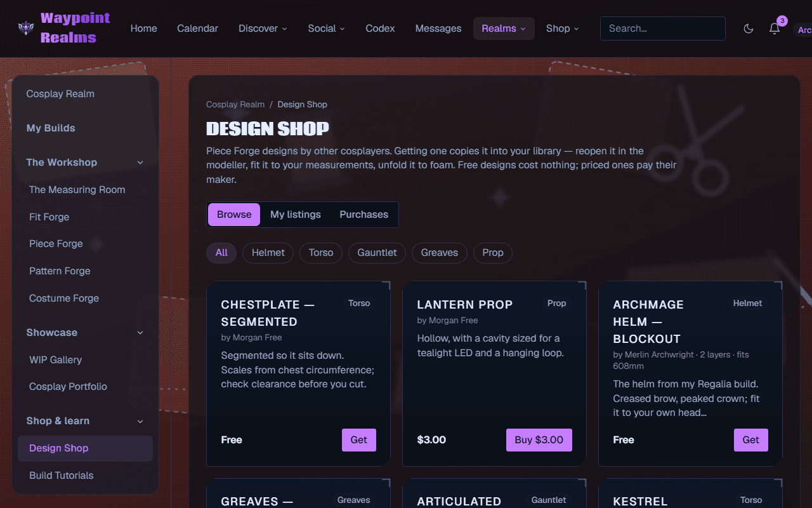Go to Home in top navigation
The width and height of the screenshot is (812, 508).
click(144, 29)
